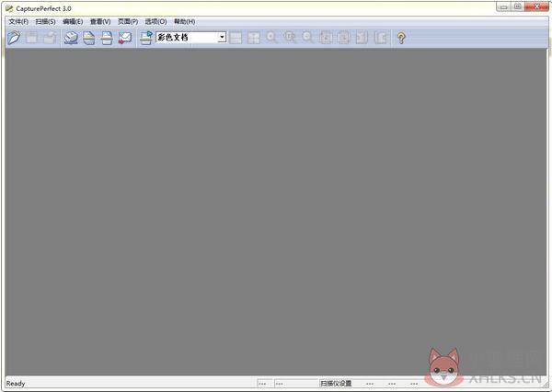Viewport: 552px width, 392px height.
Task: Click the scan to mail envelope icon
Action: click(125, 38)
